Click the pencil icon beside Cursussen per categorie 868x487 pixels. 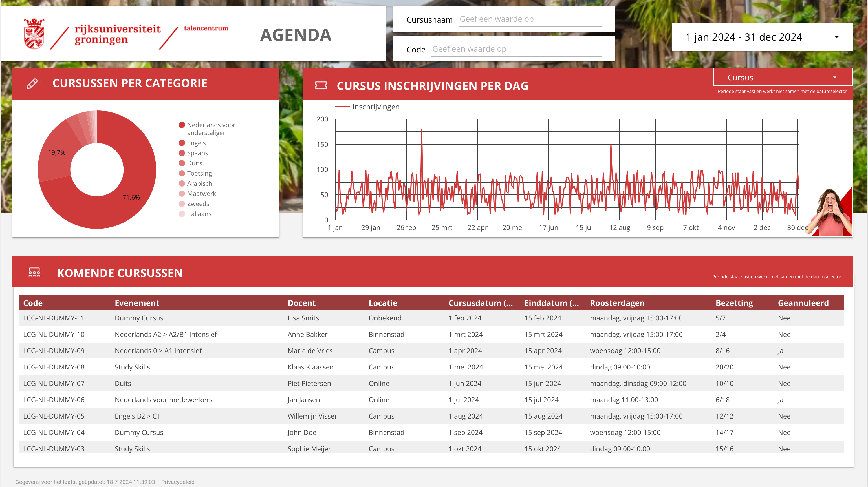[x=32, y=83]
